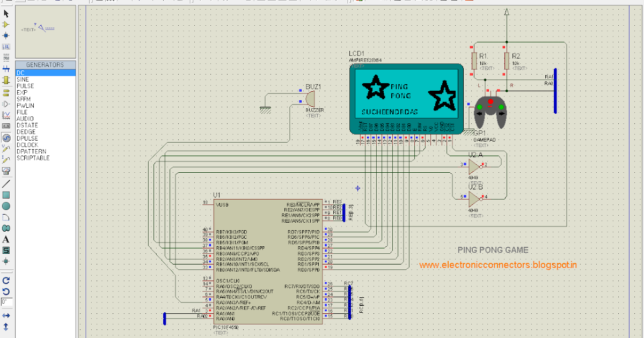Viewport: 644px width, 338px height.
Task: Click the rotation angle input field
Action: coord(6,302)
